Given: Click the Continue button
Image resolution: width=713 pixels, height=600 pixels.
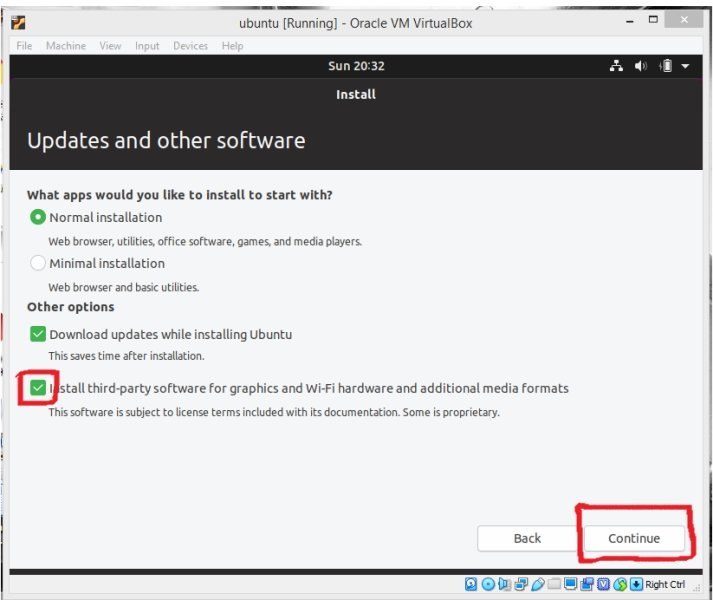Looking at the screenshot, I should (634, 538).
